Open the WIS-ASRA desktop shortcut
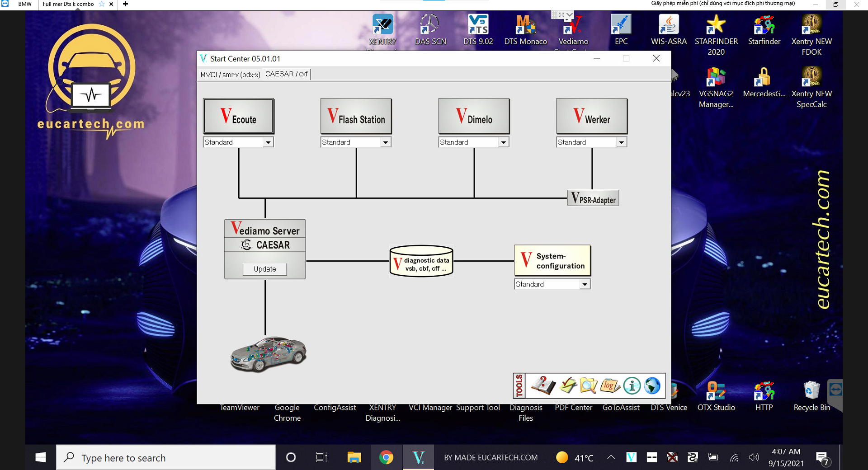 coord(669,30)
